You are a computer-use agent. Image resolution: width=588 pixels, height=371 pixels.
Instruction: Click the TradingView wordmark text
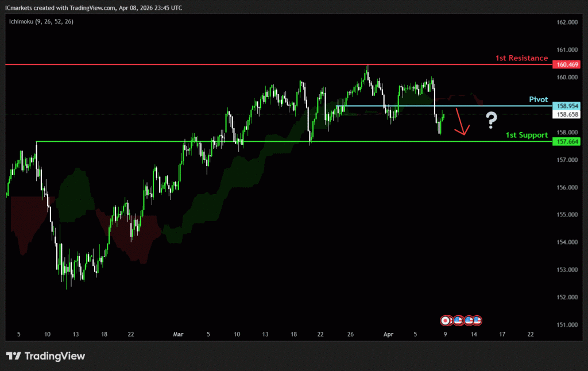tap(54, 356)
